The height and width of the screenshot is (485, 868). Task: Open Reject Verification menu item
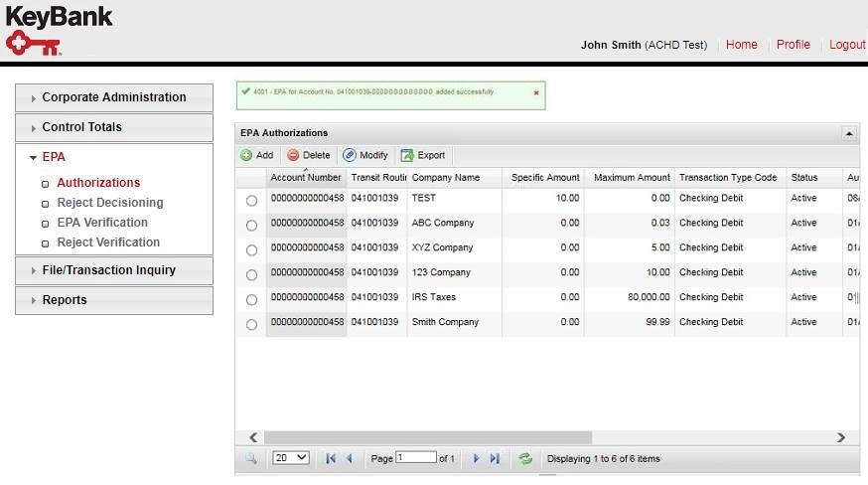point(108,242)
